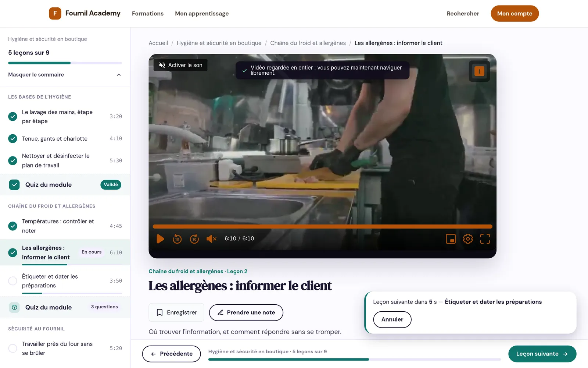
Task: Click the bookmark icon on Enregistrer
Action: pos(159,312)
